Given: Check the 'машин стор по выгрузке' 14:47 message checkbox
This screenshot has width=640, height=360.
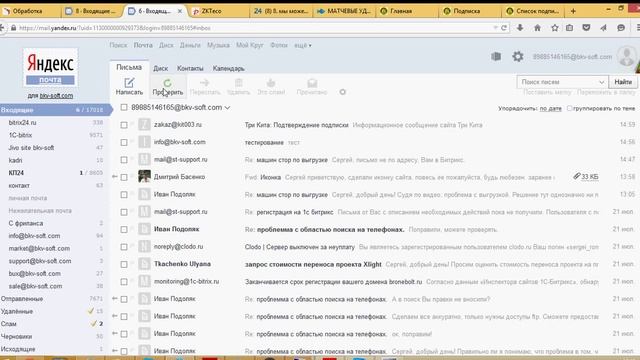Looking at the screenshot, I should click(124, 160).
